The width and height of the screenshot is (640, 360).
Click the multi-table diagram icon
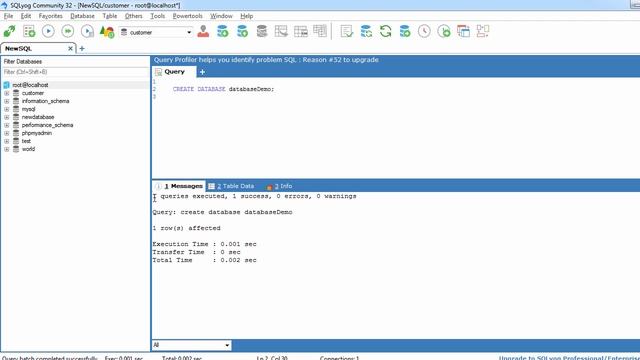(x=320, y=31)
